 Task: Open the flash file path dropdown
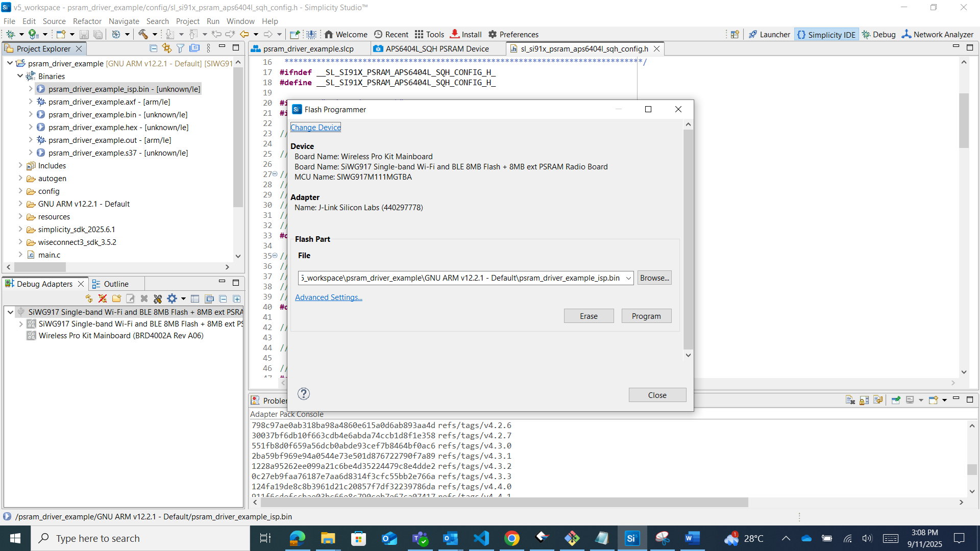(628, 278)
